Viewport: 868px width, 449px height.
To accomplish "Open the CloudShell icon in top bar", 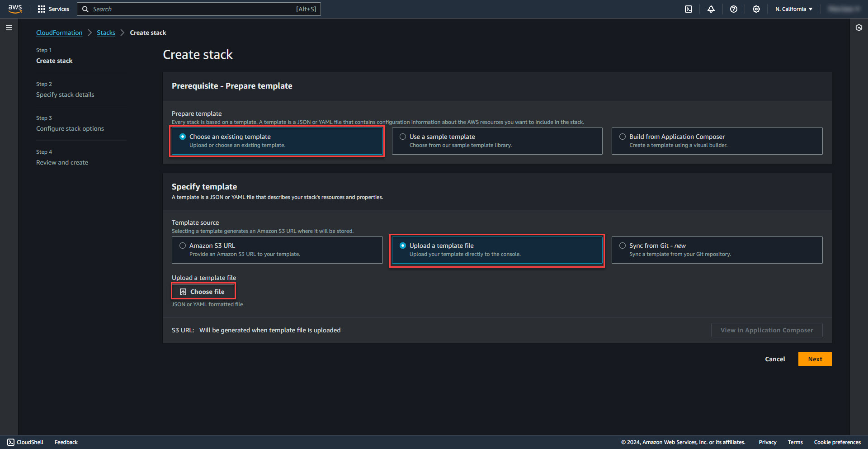I will (689, 9).
